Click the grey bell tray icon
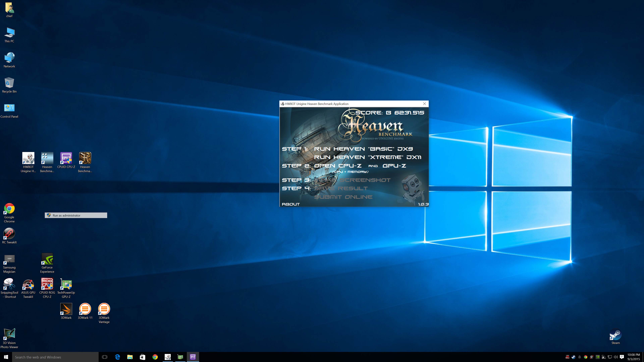This screenshot has width=644, height=362. [579, 357]
